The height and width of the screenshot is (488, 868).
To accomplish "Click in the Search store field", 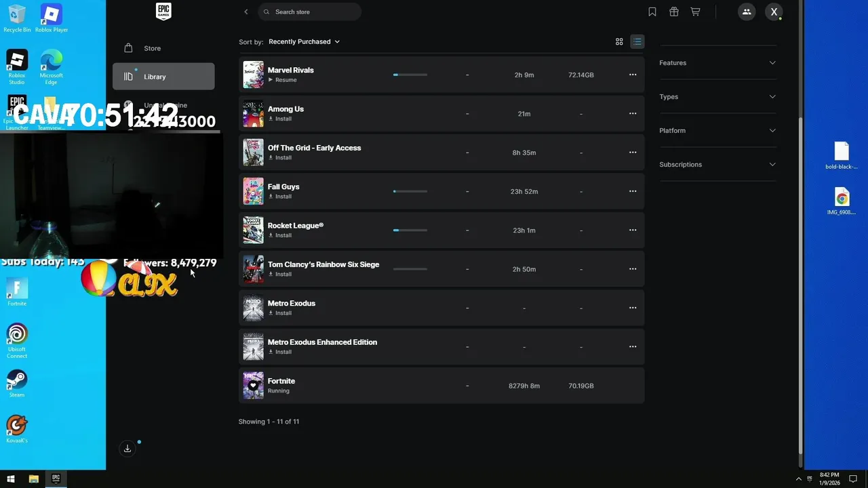I will click(310, 12).
